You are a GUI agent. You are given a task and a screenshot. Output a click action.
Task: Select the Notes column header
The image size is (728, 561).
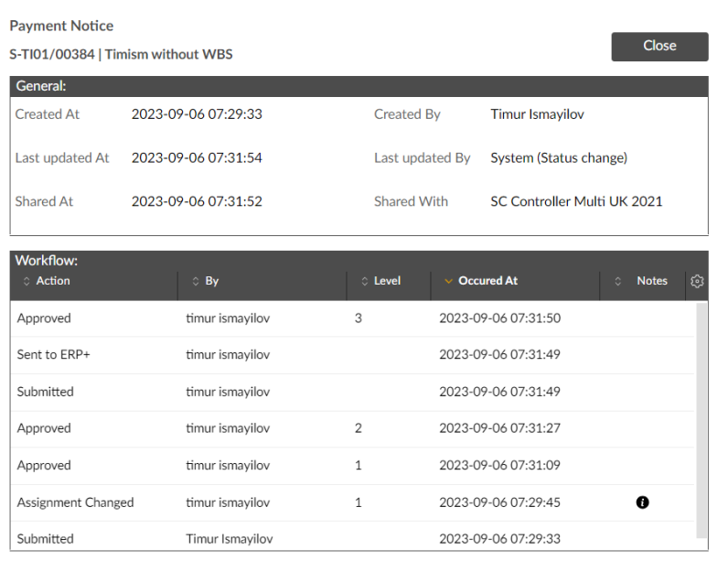652,280
